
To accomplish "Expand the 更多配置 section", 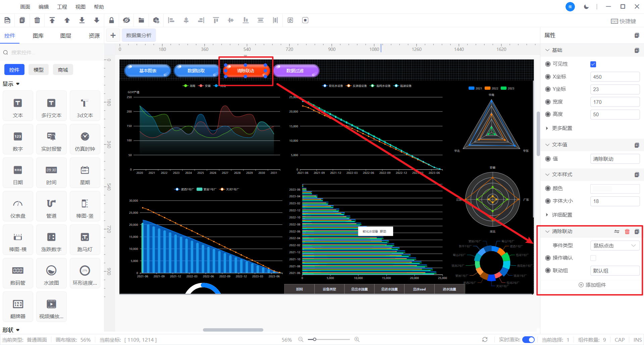I will point(562,128).
